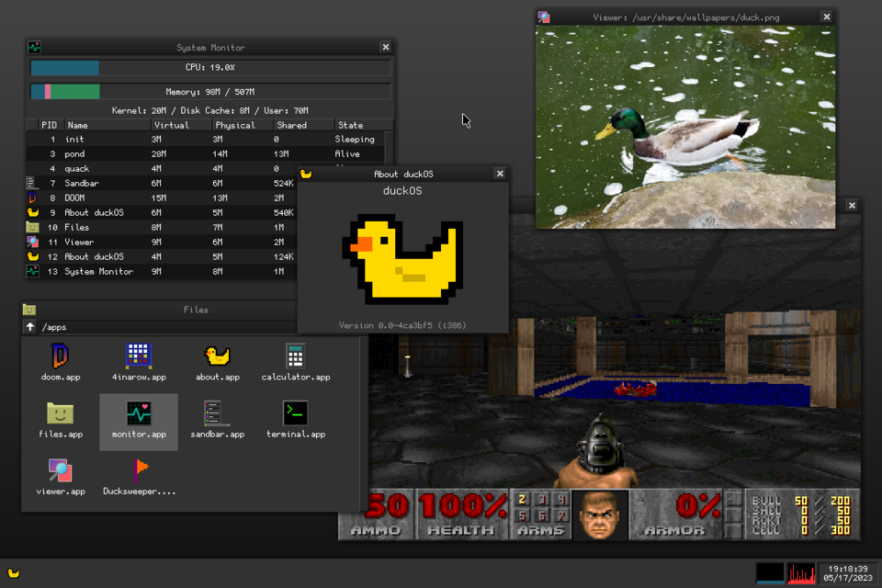Click the DOOM process row icon
882x588 pixels.
[32, 198]
